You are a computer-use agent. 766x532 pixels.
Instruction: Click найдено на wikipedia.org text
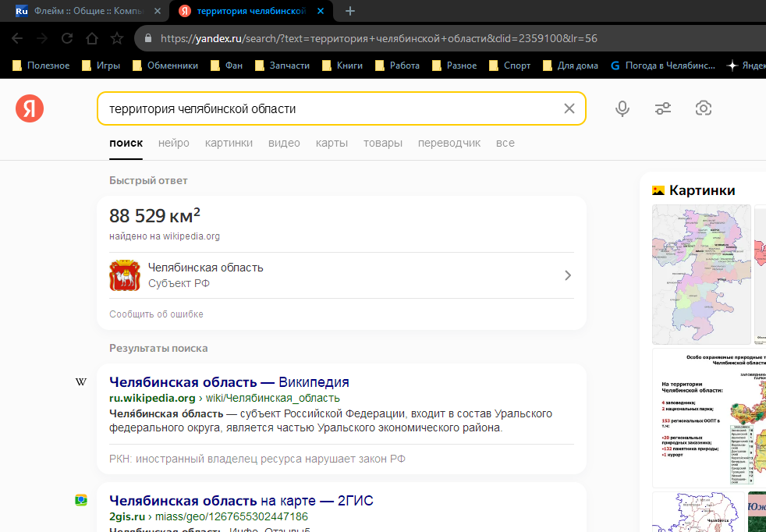(x=165, y=236)
